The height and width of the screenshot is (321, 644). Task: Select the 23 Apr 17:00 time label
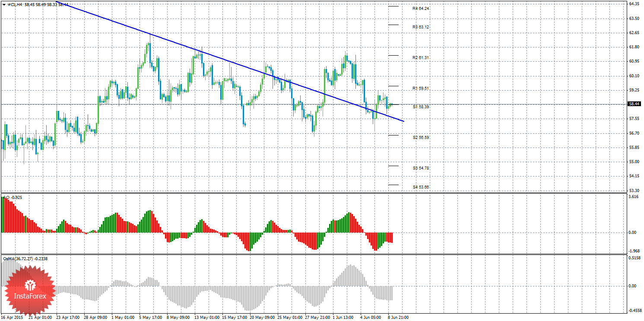[x=67, y=317]
